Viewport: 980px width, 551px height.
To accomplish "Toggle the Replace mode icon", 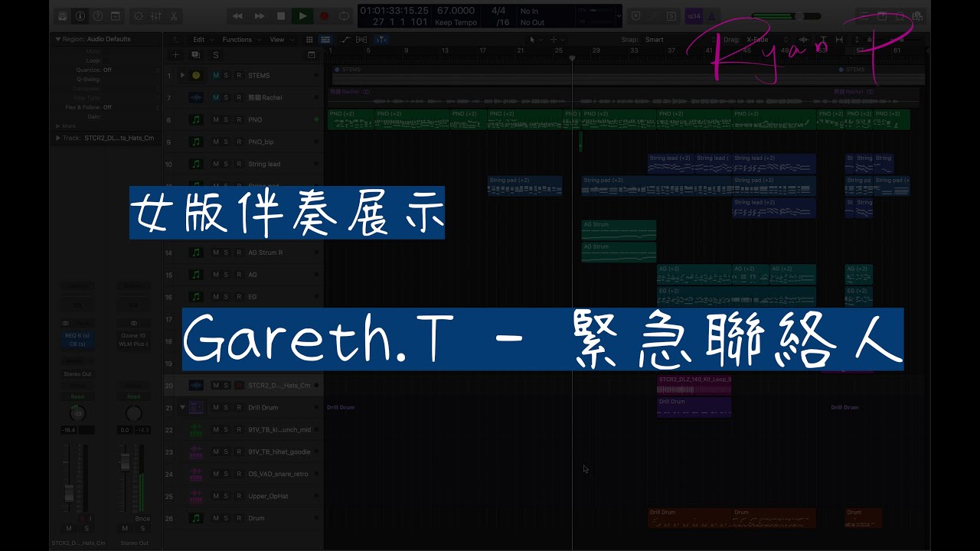I will pos(635,16).
